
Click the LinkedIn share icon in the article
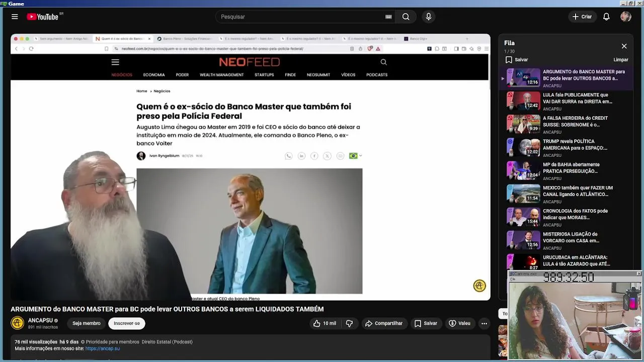pos(301,156)
